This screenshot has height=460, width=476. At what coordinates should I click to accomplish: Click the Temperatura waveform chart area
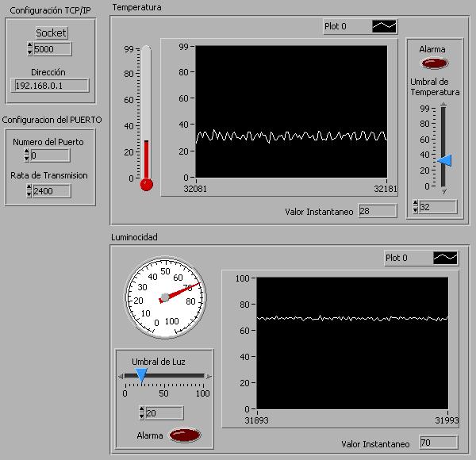tap(291, 111)
